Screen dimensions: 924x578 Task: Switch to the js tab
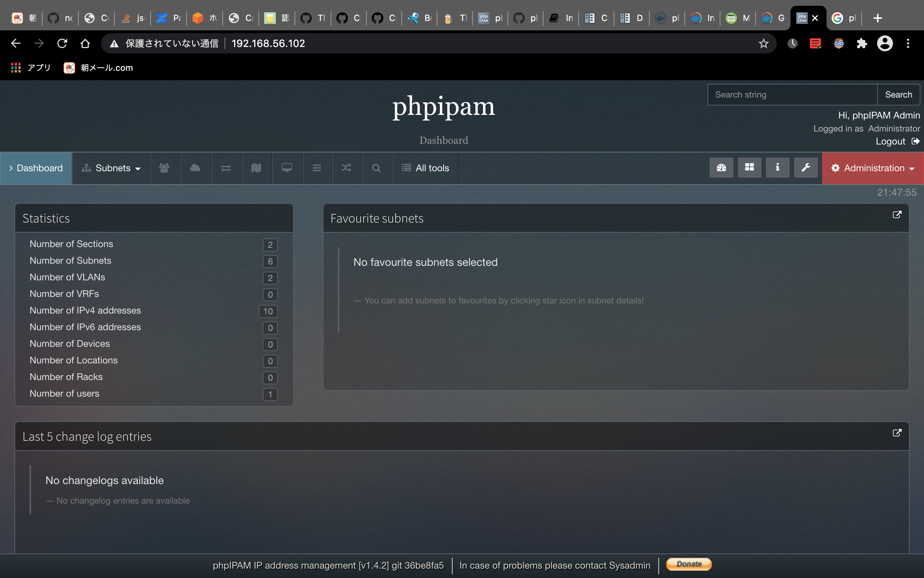pos(132,18)
